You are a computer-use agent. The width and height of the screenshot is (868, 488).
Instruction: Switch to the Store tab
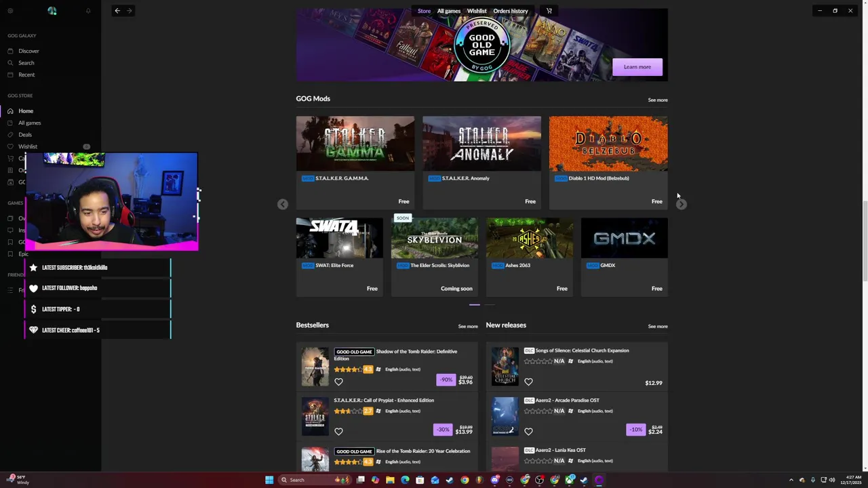click(x=424, y=11)
